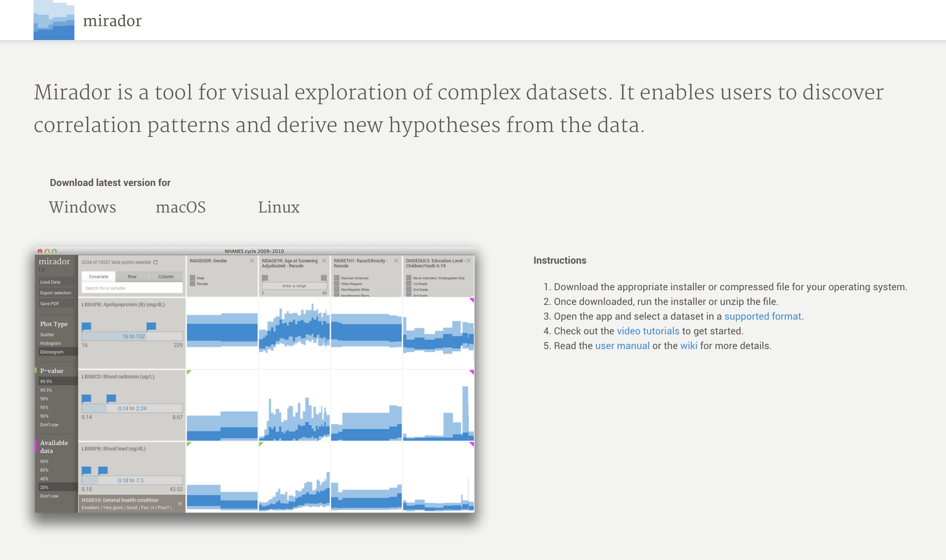Download the Linux version
The image size is (946, 560).
279,207
